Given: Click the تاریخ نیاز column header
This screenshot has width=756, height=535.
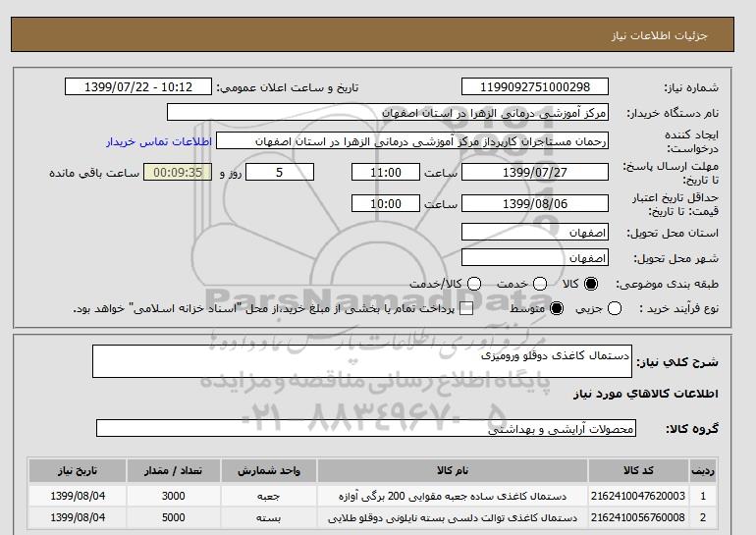Looking at the screenshot, I should pos(78,470).
